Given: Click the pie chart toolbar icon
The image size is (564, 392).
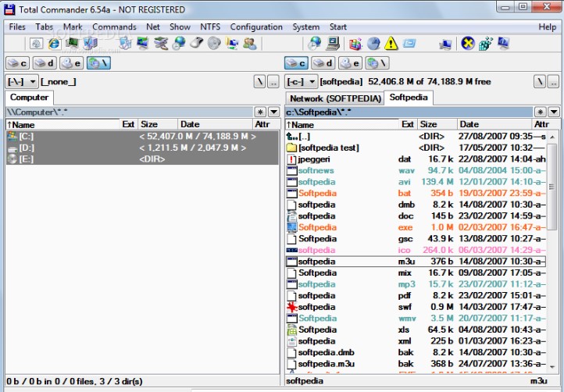Looking at the screenshot, I should click(x=373, y=44).
